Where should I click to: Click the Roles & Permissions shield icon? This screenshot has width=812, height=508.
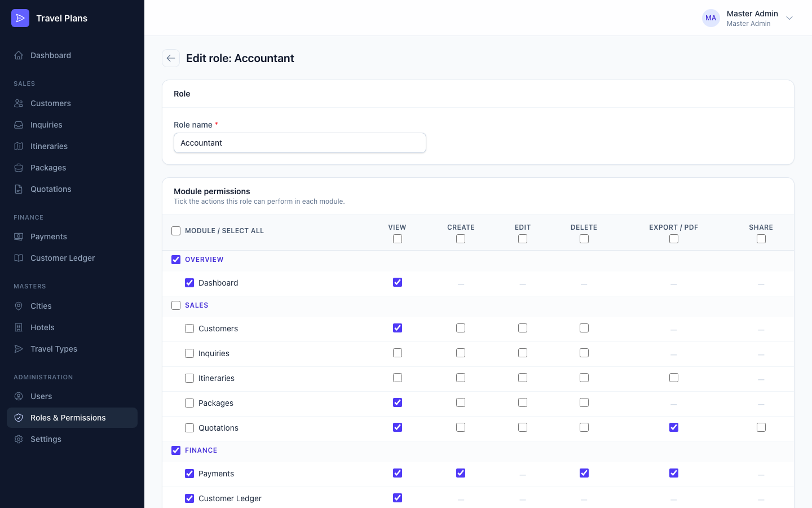click(19, 418)
